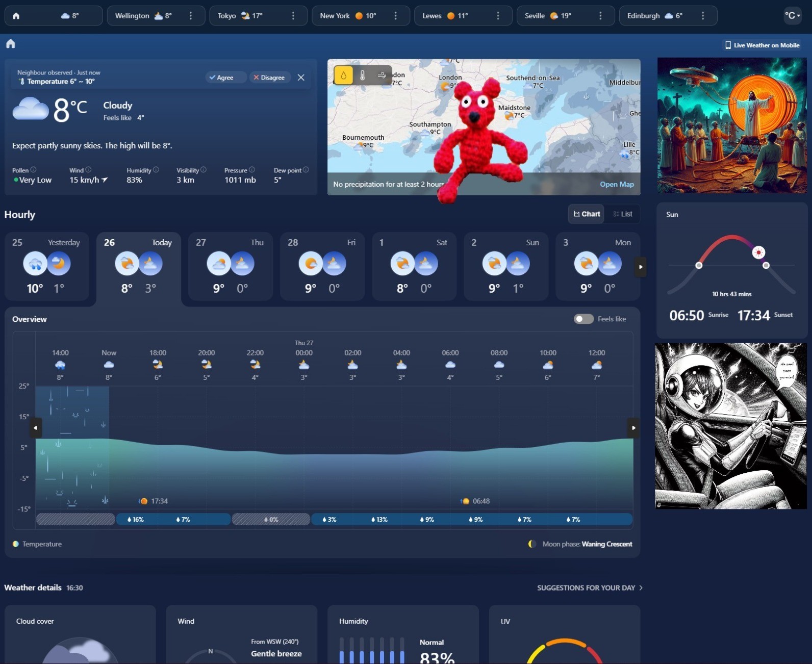Click the 14:00 rain weather icon in chart
Screen dimensions: 812x664
pyautogui.click(x=60, y=365)
